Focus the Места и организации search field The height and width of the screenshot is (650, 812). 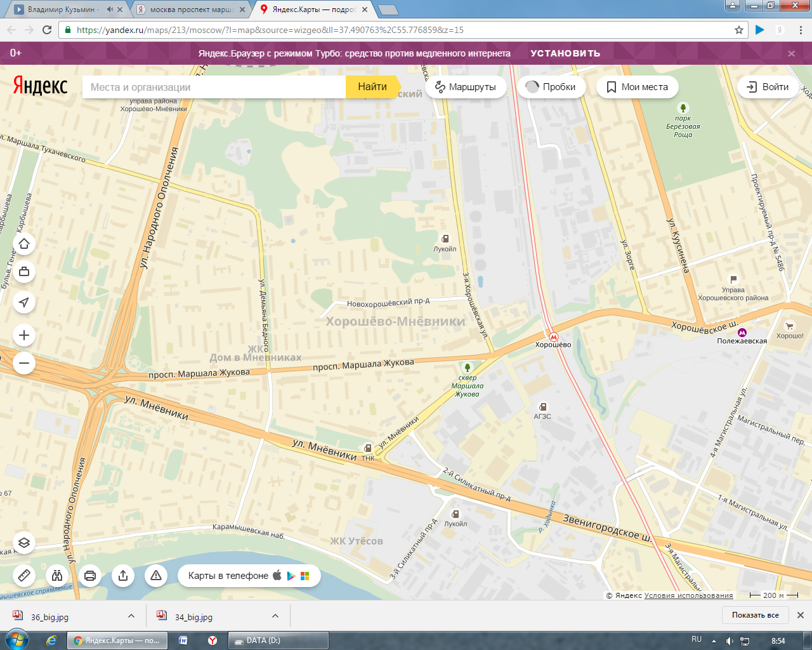[214, 87]
